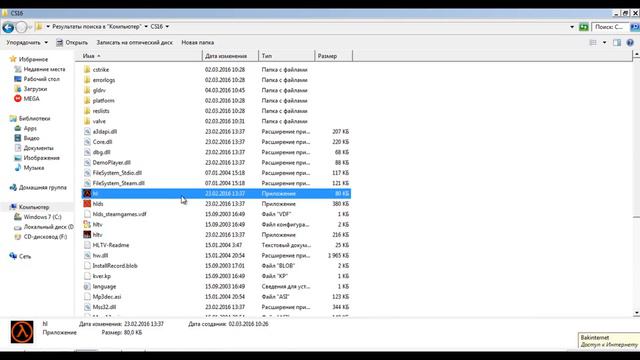Select the hltv application icon
Image resolution: width=640 pixels, height=360 pixels.
coord(87,235)
